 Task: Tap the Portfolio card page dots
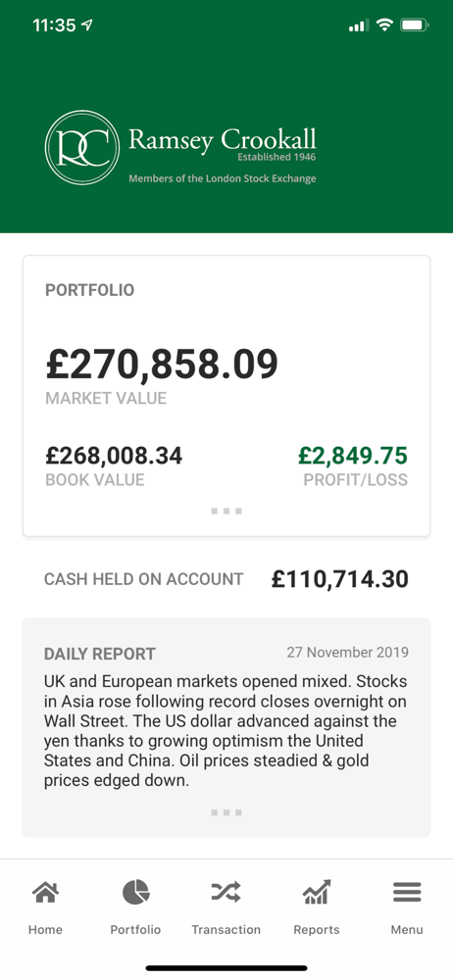pyautogui.click(x=226, y=512)
